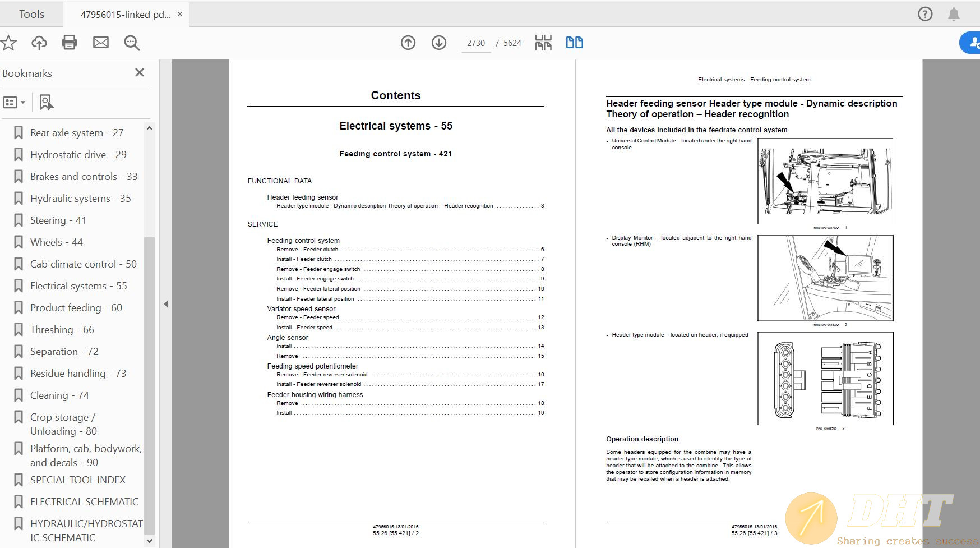
Task: Click the bookmarks panel scrollbar thumb
Action: pyautogui.click(x=149, y=386)
